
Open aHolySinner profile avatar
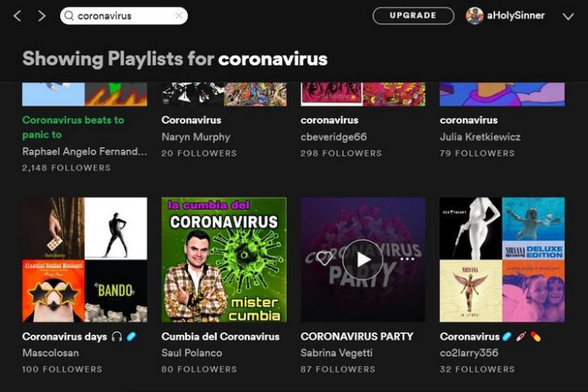(474, 16)
